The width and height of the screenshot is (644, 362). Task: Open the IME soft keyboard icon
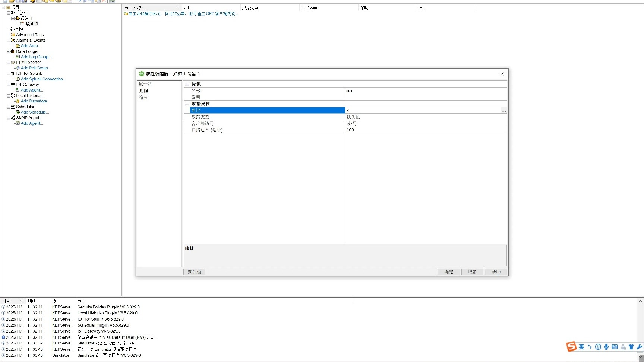coord(615,347)
